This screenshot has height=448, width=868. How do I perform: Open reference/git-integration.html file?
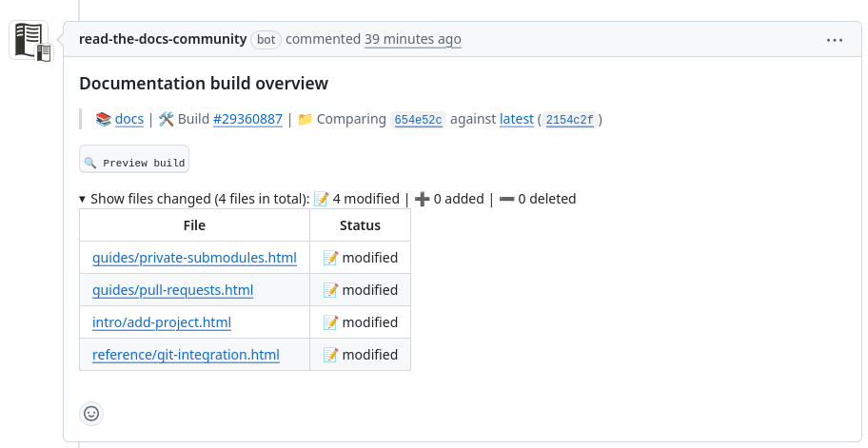186,355
